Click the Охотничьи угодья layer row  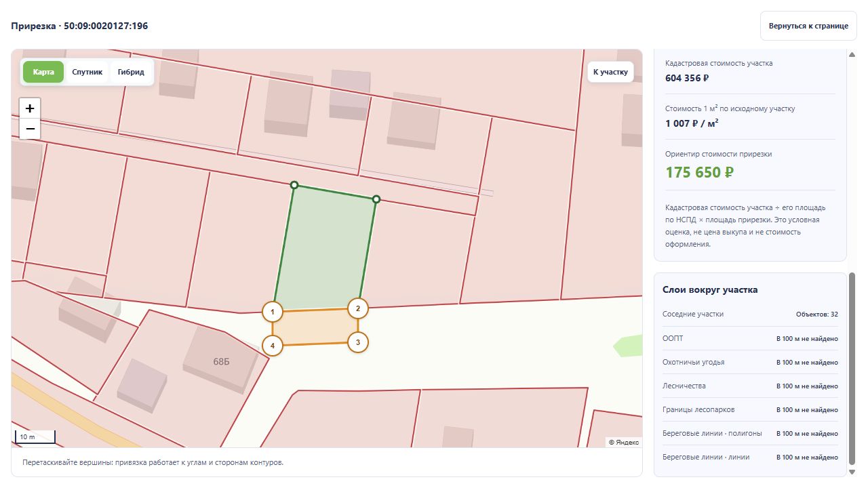[750, 362]
